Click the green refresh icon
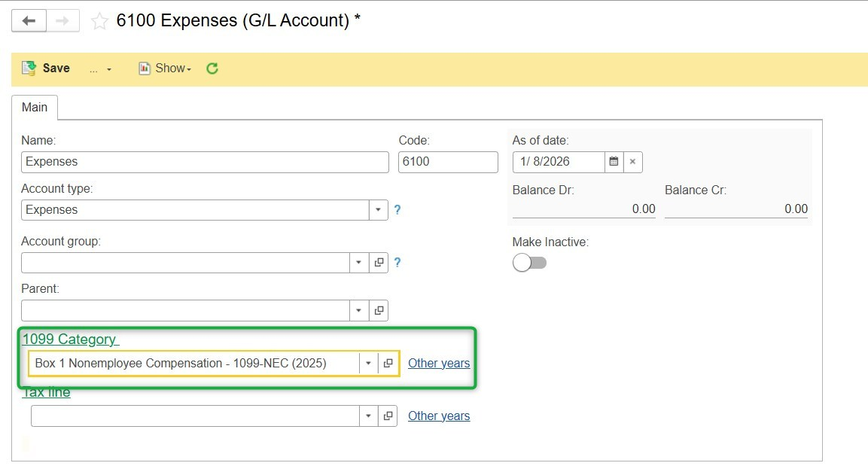This screenshot has width=868, height=466. (212, 69)
